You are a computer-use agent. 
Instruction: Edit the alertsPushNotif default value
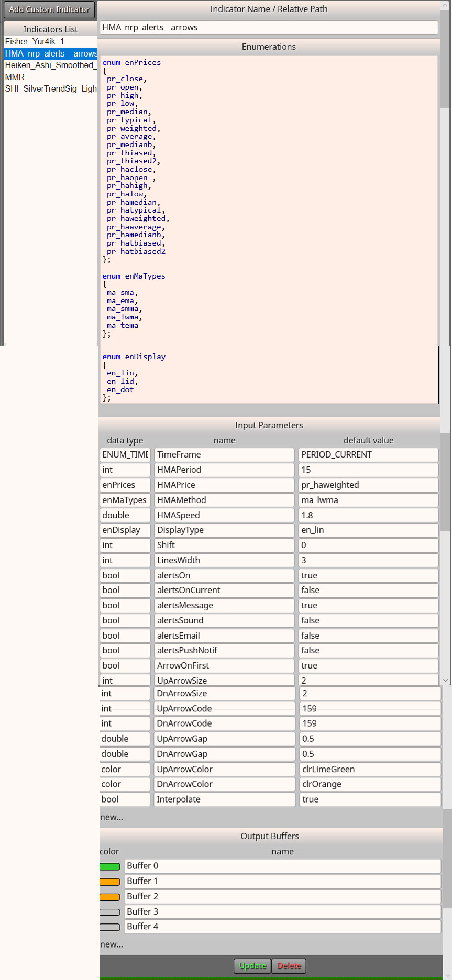[368, 650]
